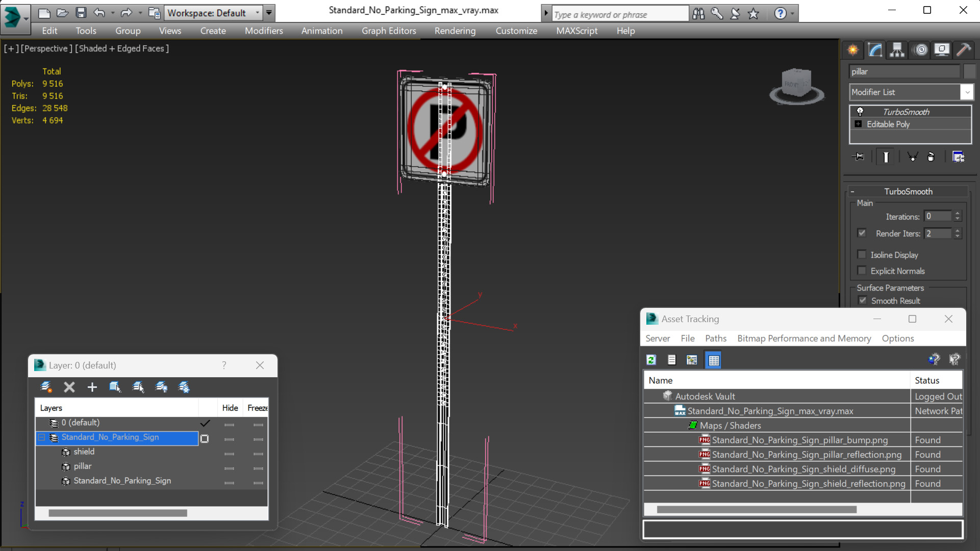The width and height of the screenshot is (980, 551).
Task: Click the Asset Tracking list view icon
Action: point(672,359)
